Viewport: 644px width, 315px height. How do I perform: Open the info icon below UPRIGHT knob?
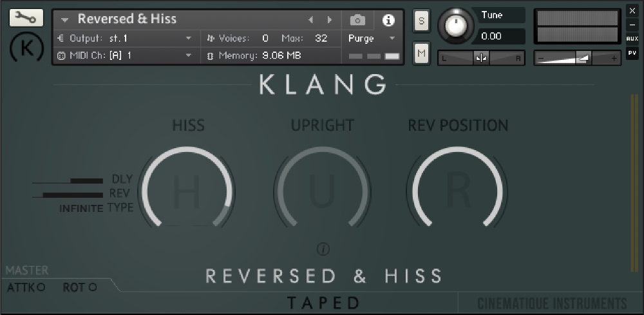pyautogui.click(x=323, y=249)
